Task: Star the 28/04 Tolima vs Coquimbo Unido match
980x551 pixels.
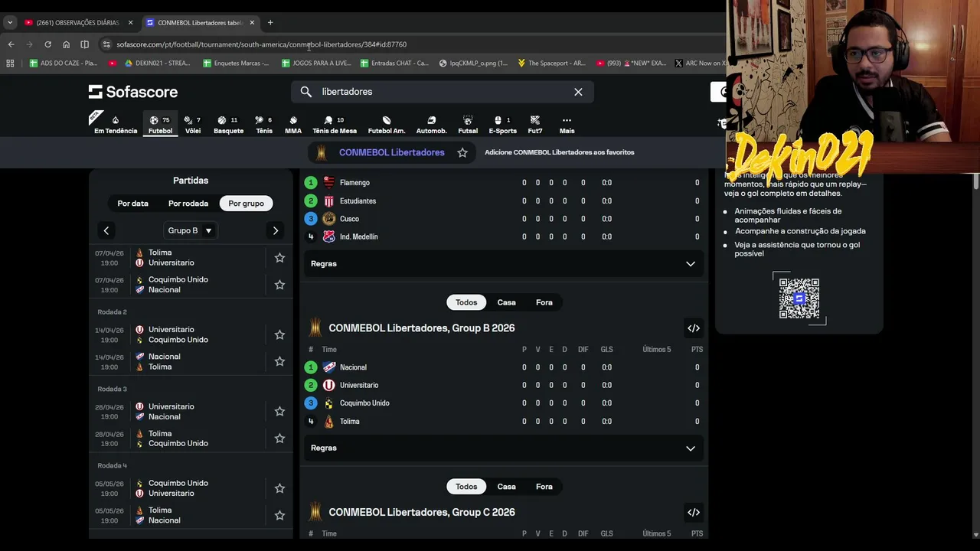Action: click(279, 439)
